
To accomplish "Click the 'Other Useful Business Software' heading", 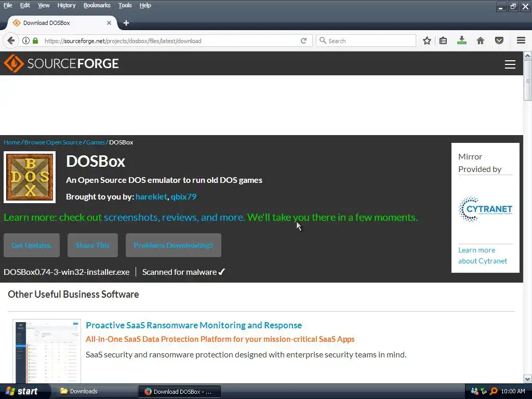I will point(73,294).
